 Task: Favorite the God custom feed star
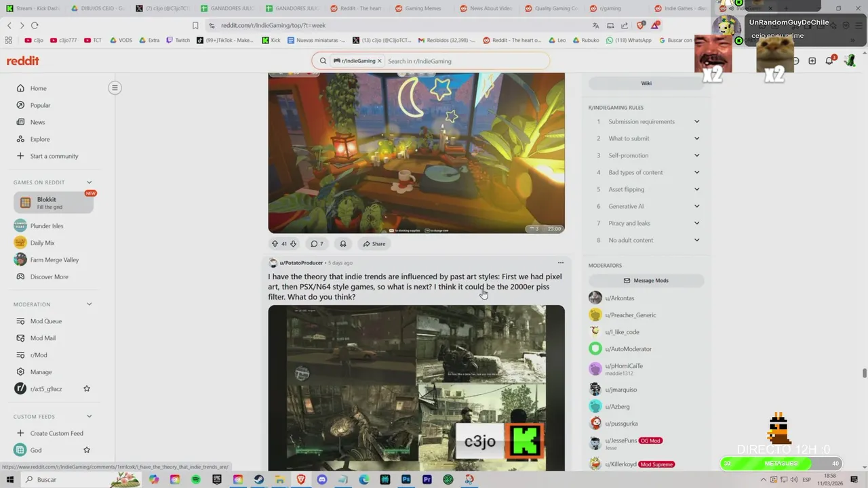87,450
